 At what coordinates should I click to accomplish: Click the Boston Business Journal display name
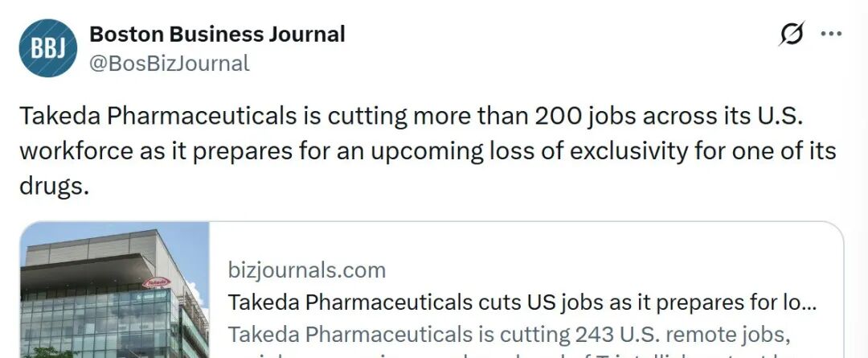tap(217, 35)
